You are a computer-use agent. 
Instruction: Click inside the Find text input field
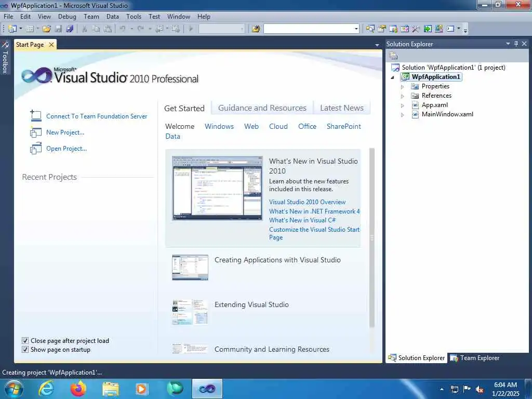(309, 29)
